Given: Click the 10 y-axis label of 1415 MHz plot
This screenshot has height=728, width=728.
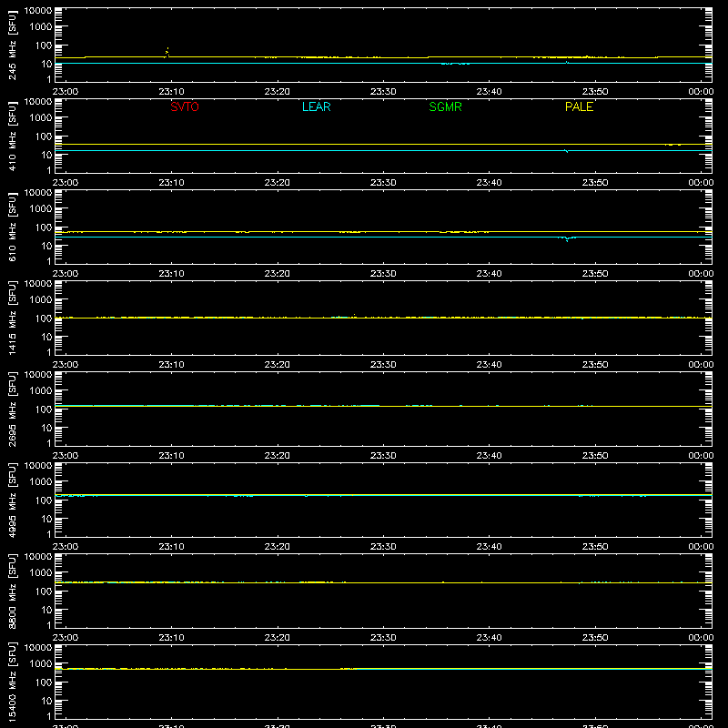Looking at the screenshot, I should (x=47, y=337).
